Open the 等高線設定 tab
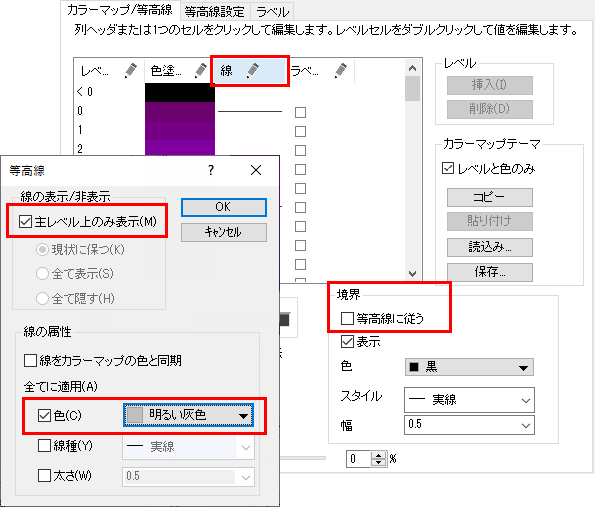The height and width of the screenshot is (507, 595). coord(214,12)
